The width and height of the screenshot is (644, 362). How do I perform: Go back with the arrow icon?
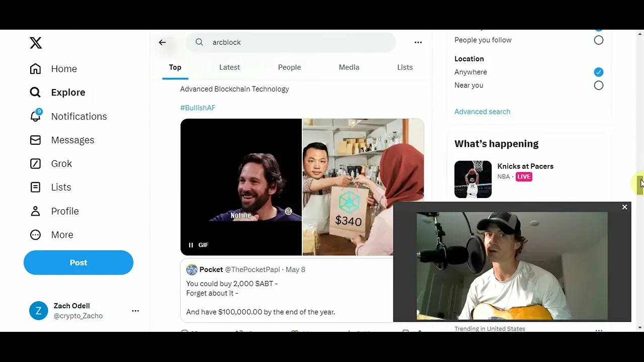click(162, 42)
